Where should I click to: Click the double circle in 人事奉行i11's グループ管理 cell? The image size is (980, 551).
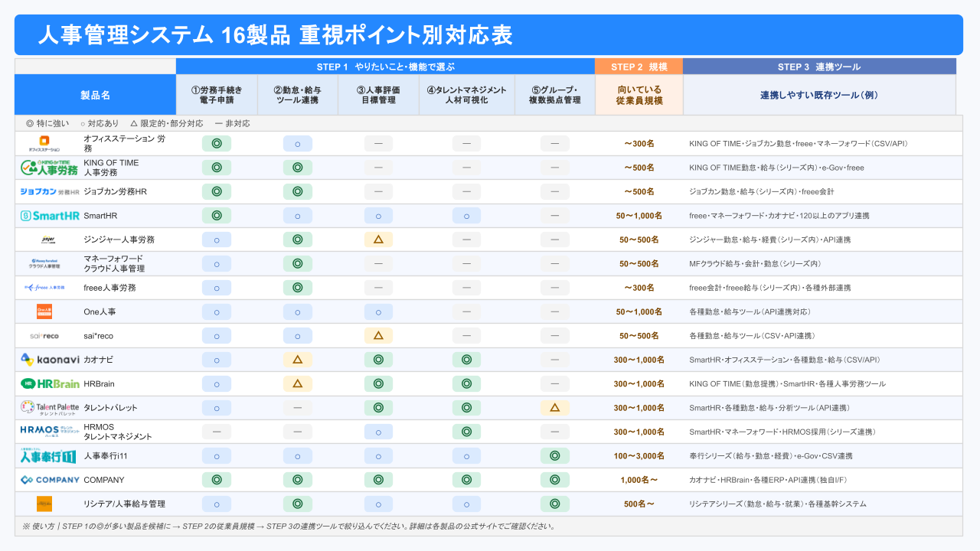click(555, 456)
